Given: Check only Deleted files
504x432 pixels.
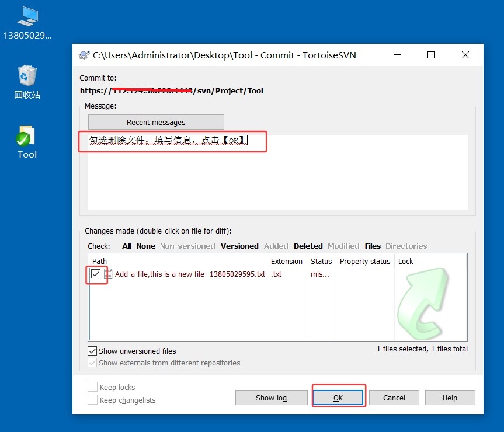Looking at the screenshot, I should click(x=308, y=246).
